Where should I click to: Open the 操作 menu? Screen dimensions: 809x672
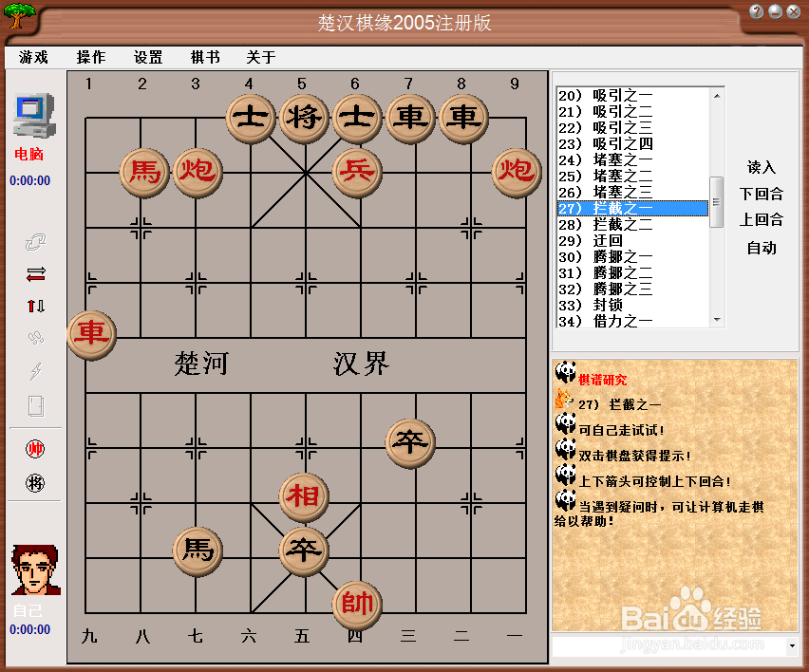pos(91,57)
